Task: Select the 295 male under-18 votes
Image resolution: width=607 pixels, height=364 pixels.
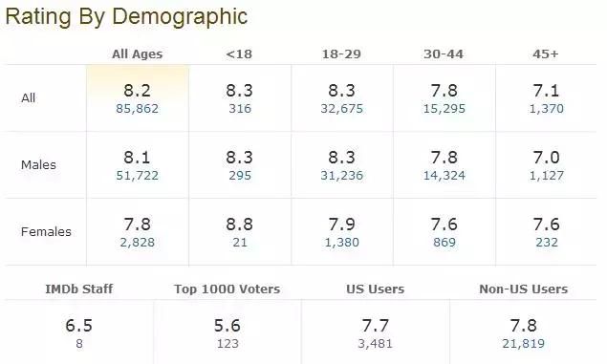Action: [240, 176]
